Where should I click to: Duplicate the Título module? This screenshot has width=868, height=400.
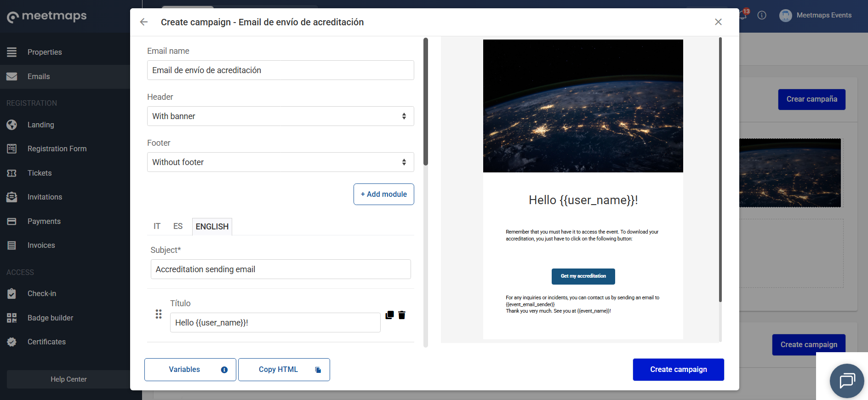pos(389,315)
